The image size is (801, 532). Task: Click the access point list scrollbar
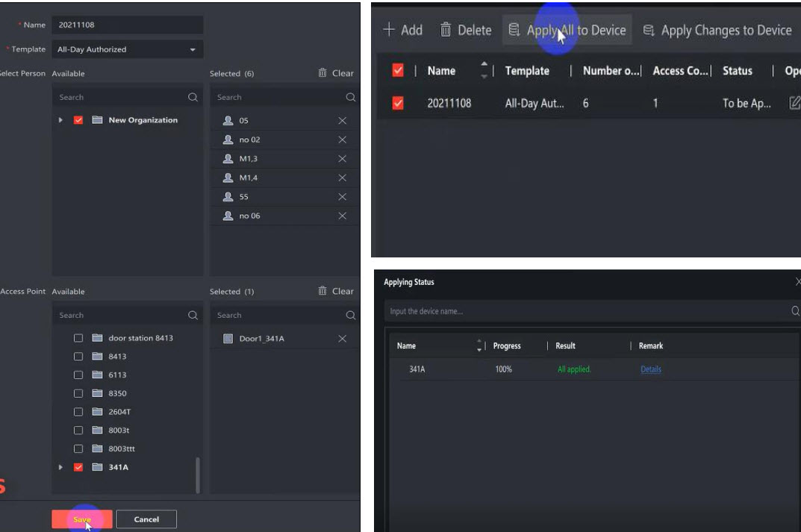pos(198,475)
